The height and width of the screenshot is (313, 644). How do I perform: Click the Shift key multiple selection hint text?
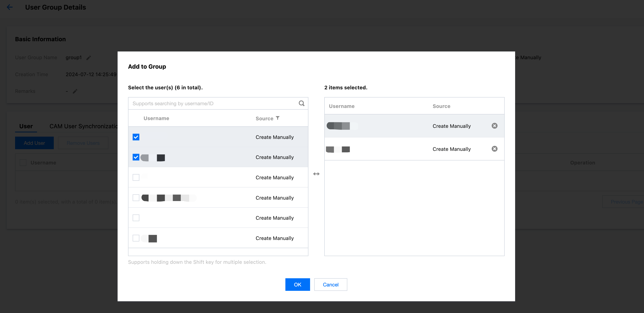click(x=197, y=262)
